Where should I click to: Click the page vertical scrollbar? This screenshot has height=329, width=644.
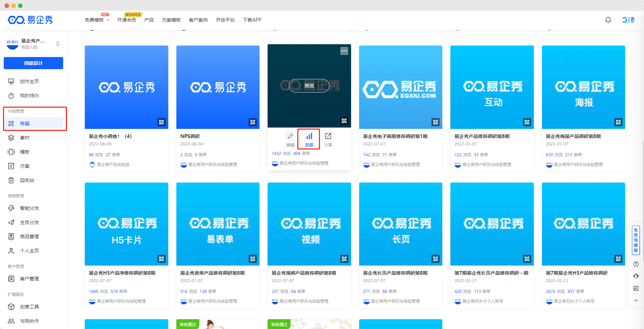click(643, 200)
